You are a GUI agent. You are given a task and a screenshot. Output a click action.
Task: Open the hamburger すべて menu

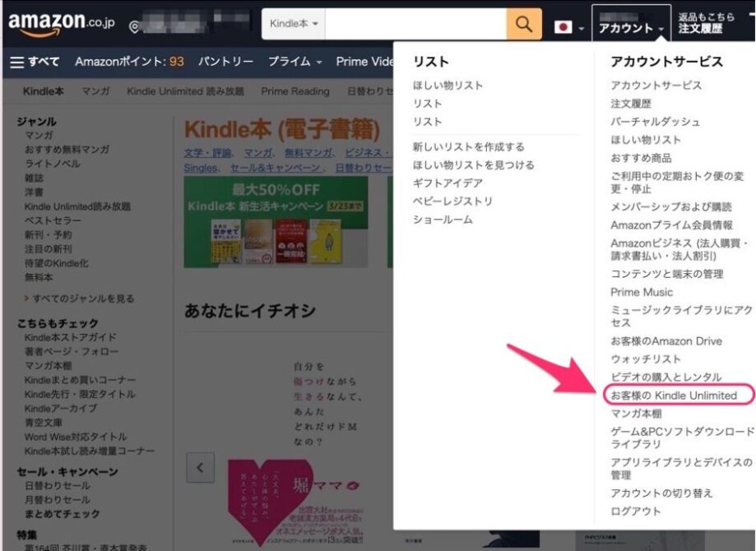coord(35,62)
